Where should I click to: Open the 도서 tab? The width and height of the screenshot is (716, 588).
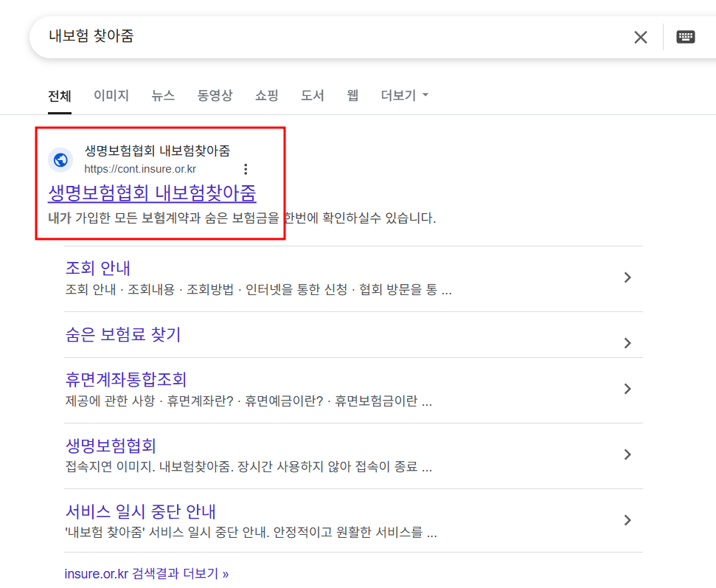click(x=313, y=95)
